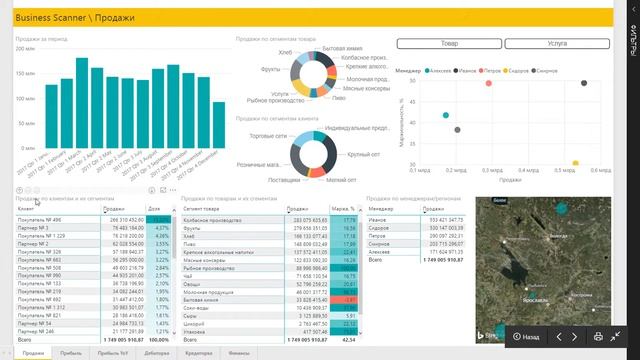Viewport: 640px width, 360px height.
Task: Click the Менеджер column header in manager table
Action: (x=381, y=209)
